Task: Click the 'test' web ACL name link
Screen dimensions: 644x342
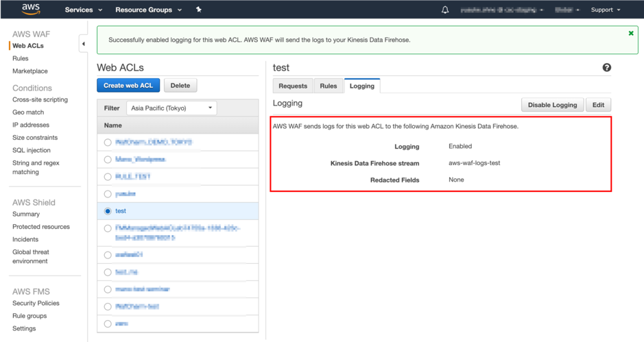Action: click(x=121, y=211)
